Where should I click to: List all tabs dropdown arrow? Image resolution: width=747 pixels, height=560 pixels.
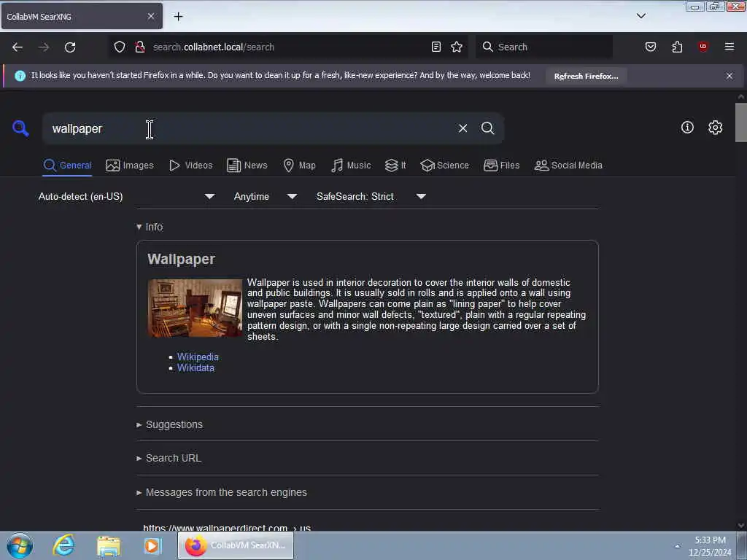(640, 16)
